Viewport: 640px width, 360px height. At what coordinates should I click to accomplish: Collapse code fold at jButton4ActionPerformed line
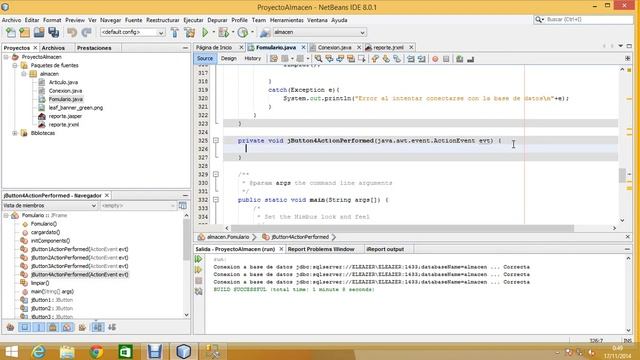pyautogui.click(x=216, y=140)
